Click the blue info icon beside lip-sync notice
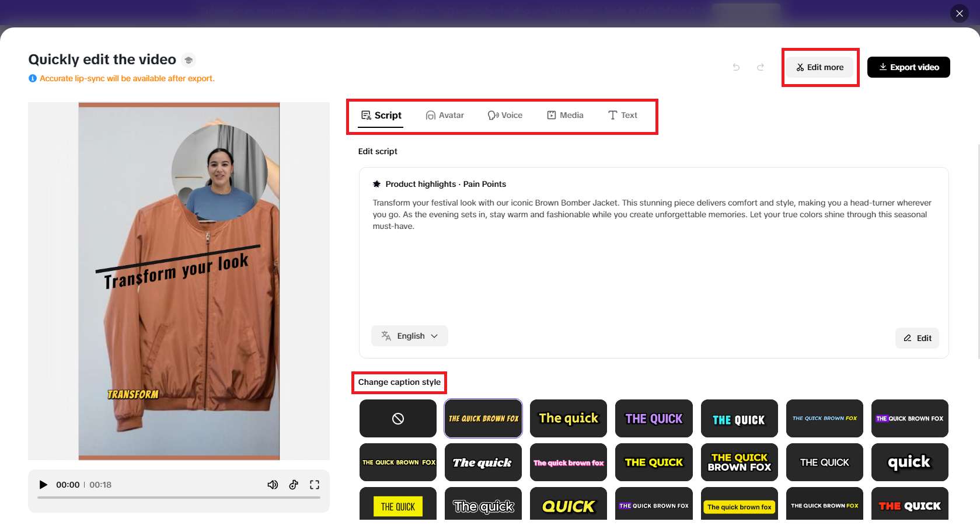Screen dimensions: 980x525 33,78
